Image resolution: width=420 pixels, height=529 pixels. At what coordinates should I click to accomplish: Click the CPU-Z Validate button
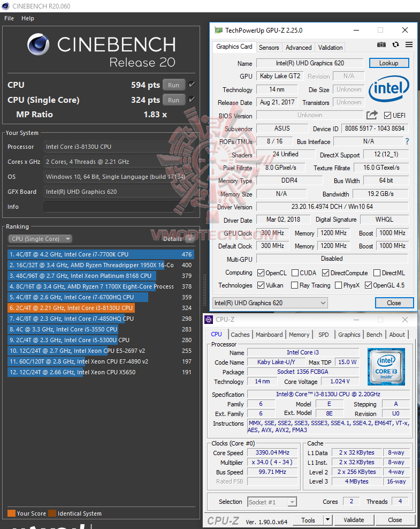pyautogui.click(x=354, y=520)
